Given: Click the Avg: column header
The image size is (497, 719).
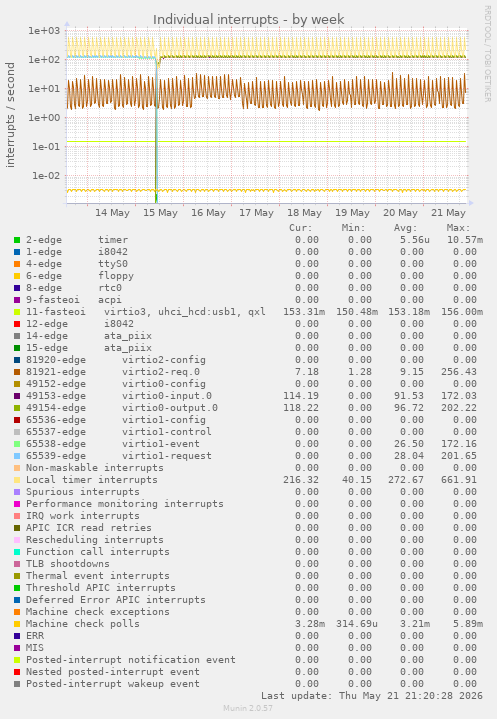Looking at the screenshot, I should (x=406, y=228).
